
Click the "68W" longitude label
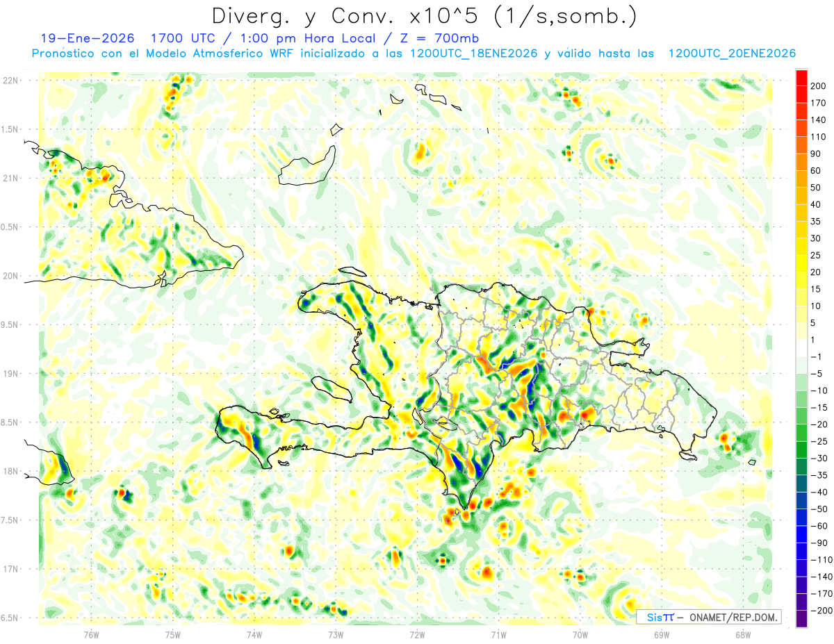(743, 634)
